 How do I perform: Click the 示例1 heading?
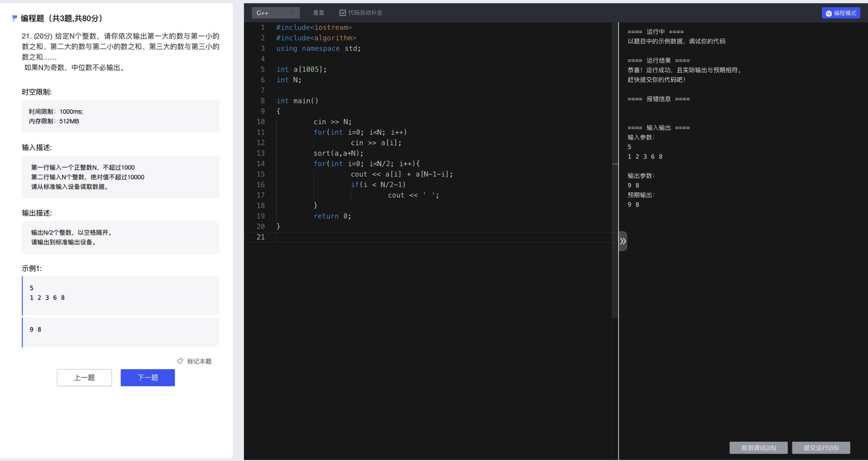tap(32, 268)
